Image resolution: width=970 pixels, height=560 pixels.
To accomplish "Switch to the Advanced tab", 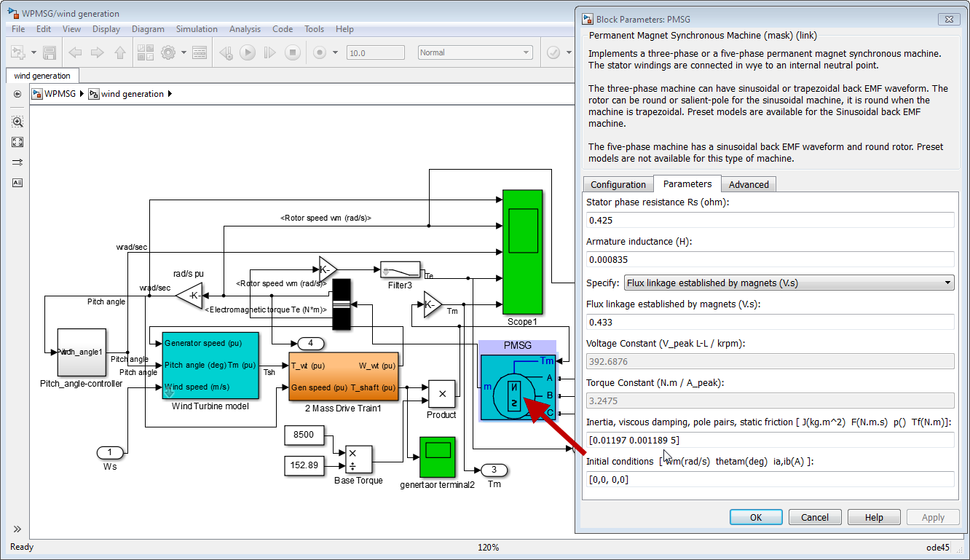I will (x=749, y=184).
